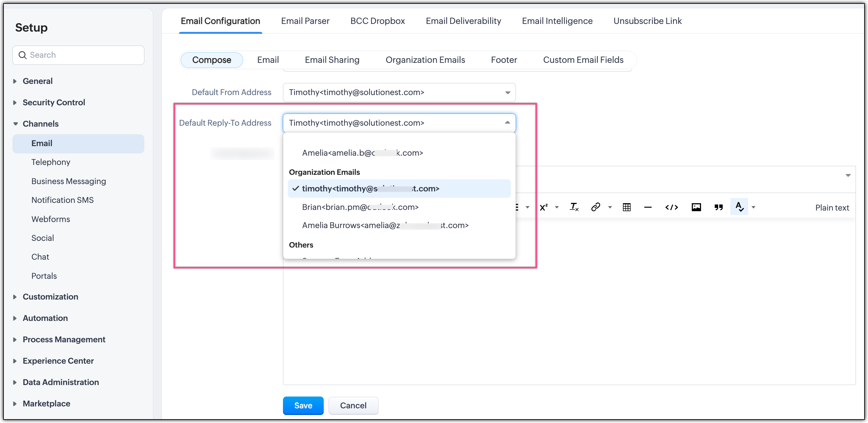Click the Search field in Setup sidebar
The height and width of the screenshot is (423, 868).
click(x=78, y=55)
